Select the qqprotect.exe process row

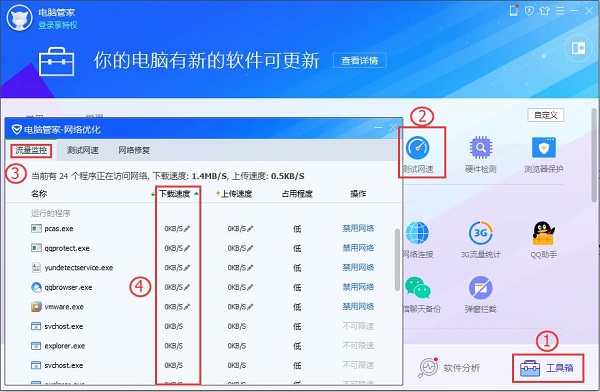200,248
